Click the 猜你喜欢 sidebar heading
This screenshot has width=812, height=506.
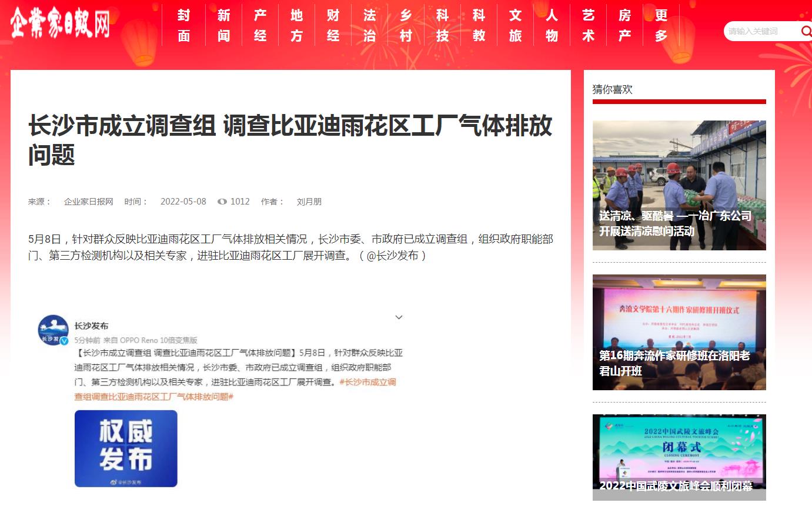(613, 89)
